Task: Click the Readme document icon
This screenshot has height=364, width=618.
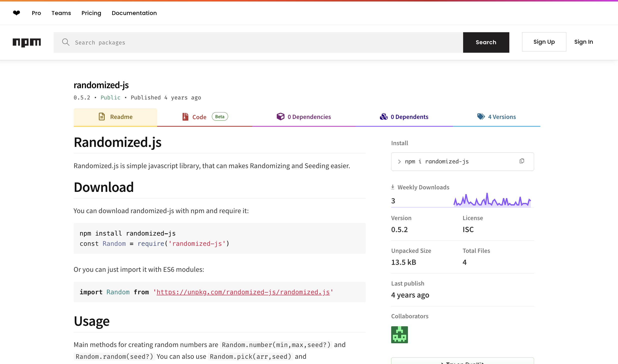Action: pos(102,117)
